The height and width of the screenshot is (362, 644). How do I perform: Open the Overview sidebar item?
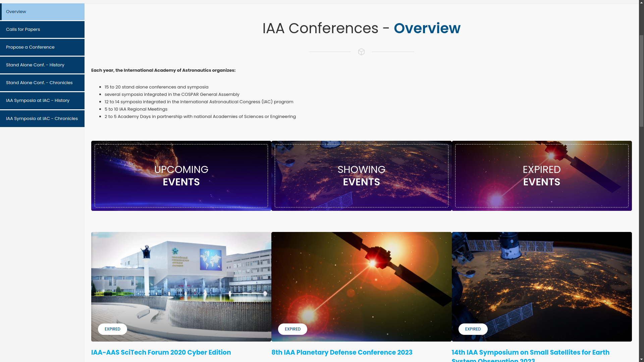coord(42,12)
